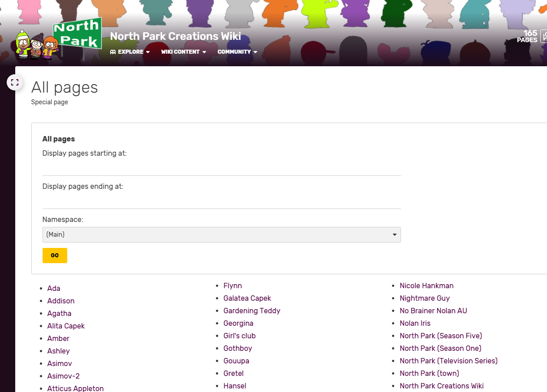Open the Hansel page link
The height and width of the screenshot is (392, 547).
(235, 386)
